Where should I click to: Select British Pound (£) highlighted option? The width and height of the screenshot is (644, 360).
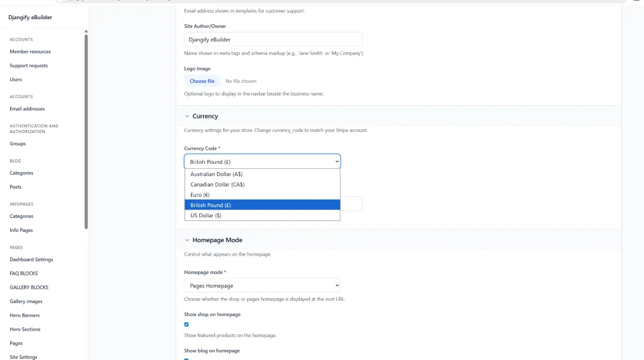(x=262, y=205)
